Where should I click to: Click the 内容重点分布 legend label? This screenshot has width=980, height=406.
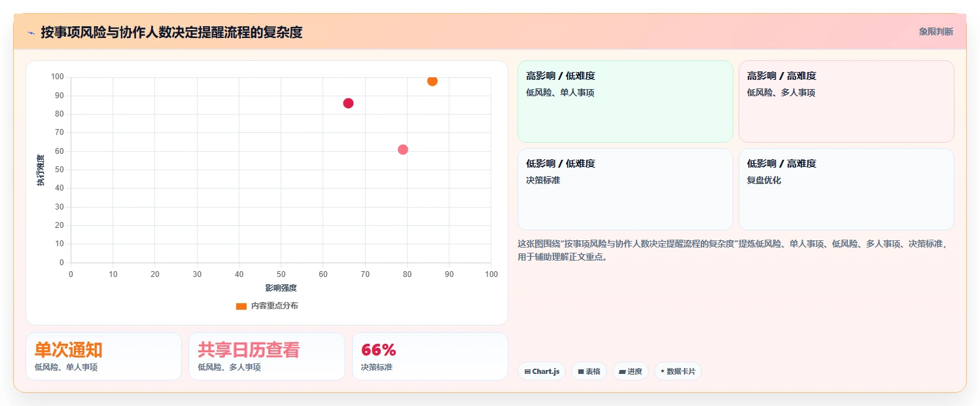point(275,306)
